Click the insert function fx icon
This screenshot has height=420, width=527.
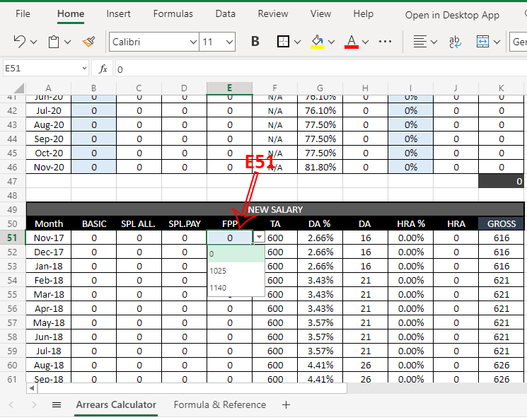[x=103, y=69]
